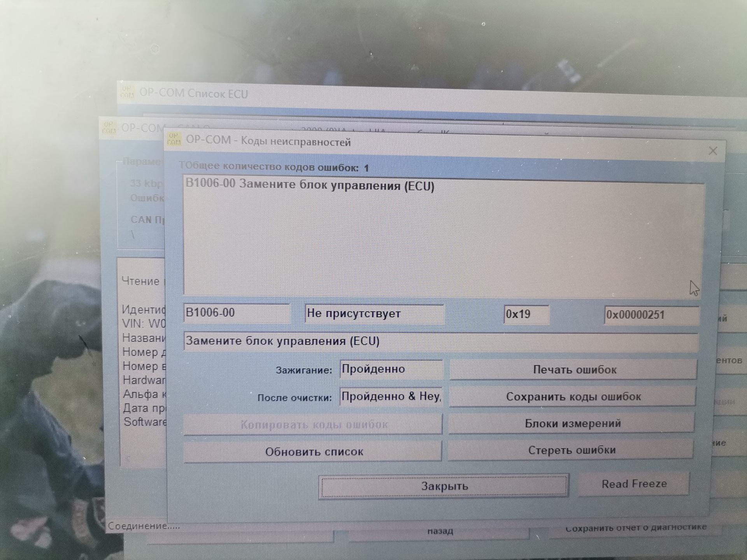
Task: Click the 'Соединение.....' status text
Action: (144, 526)
